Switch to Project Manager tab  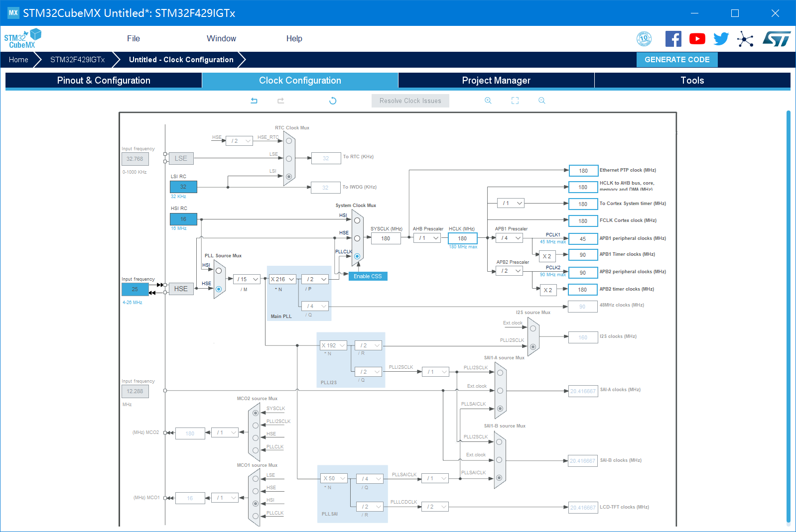pyautogui.click(x=496, y=80)
